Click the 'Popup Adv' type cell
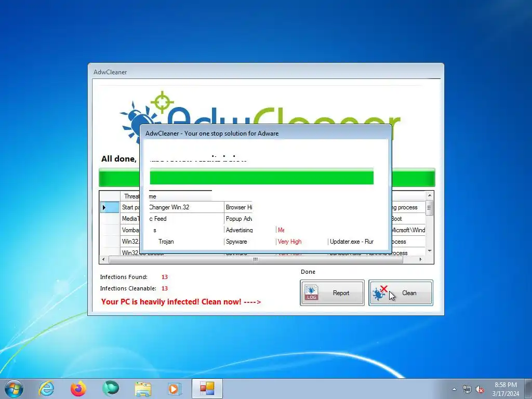Viewport: 532px width, 399px height. click(238, 219)
